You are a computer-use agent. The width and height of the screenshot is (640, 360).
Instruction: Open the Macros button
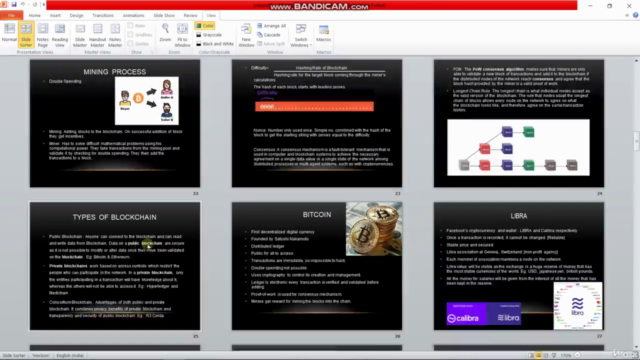pyautogui.click(x=323, y=33)
